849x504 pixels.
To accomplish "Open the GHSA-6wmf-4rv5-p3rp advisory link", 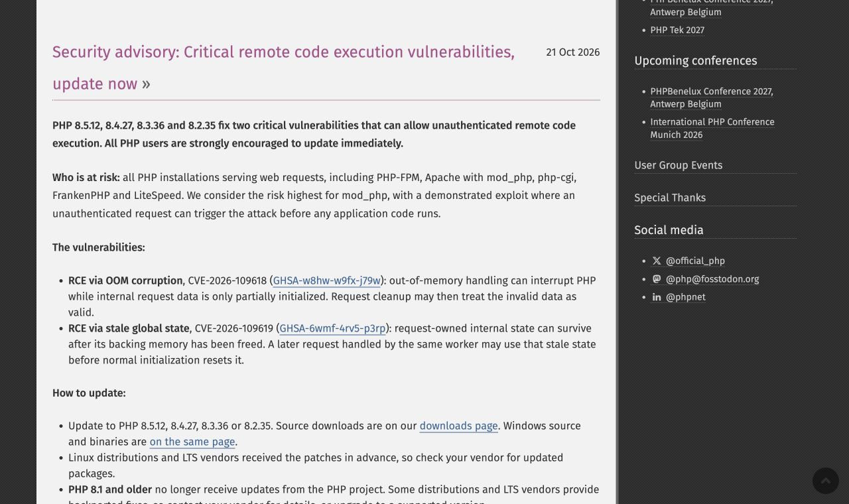I will click(333, 328).
